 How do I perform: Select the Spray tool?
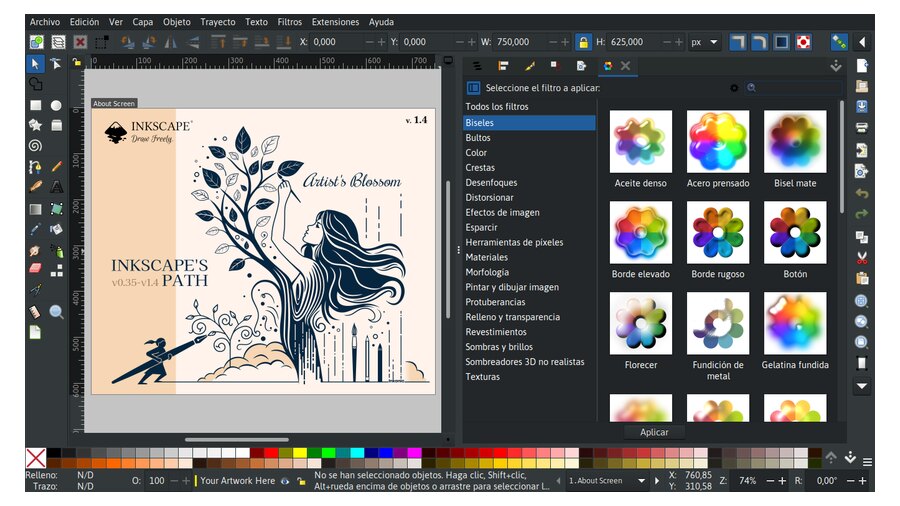56,251
